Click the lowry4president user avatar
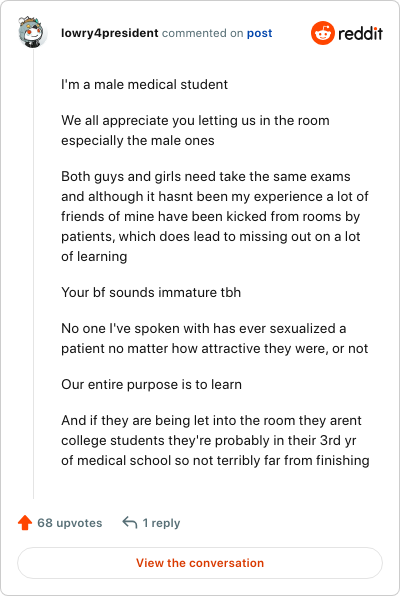The height and width of the screenshot is (596, 400). [32, 32]
